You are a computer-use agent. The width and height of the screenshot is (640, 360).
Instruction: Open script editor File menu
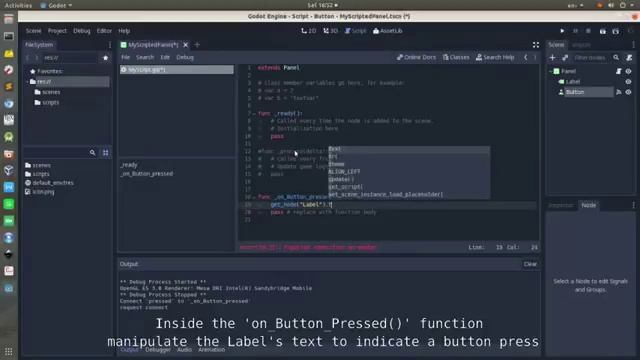pos(125,58)
